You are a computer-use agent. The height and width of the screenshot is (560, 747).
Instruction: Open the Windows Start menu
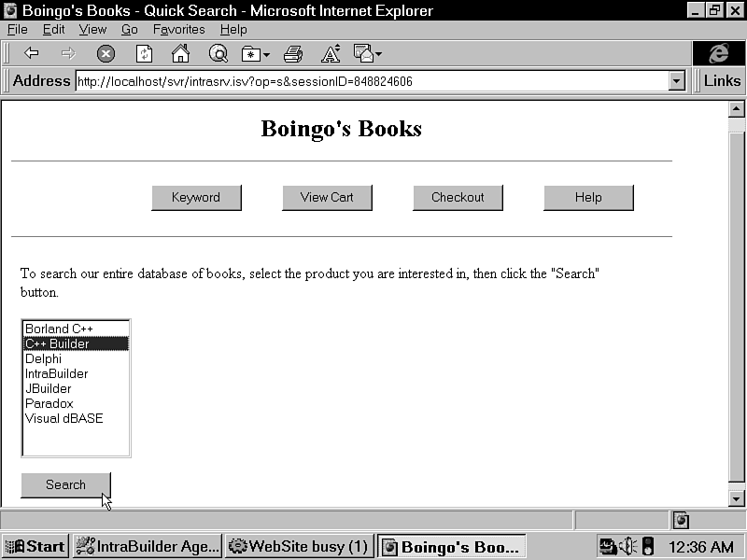tap(35, 546)
